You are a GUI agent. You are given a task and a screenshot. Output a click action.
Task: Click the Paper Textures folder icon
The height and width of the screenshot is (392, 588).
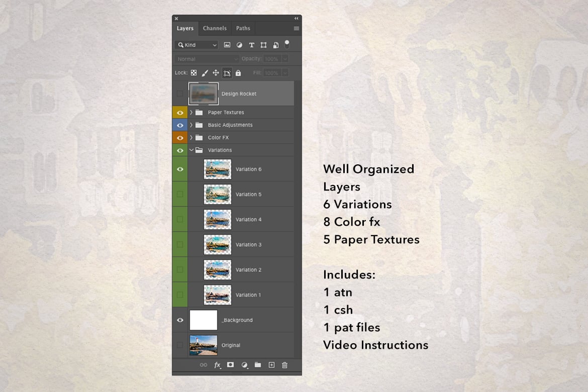(199, 113)
